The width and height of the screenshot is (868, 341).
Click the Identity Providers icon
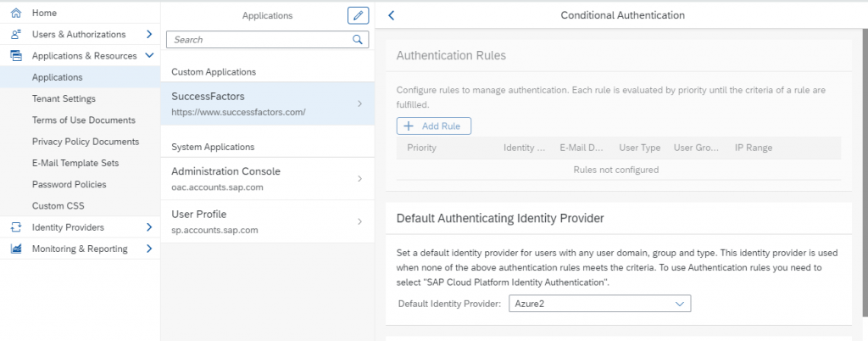[x=15, y=227]
